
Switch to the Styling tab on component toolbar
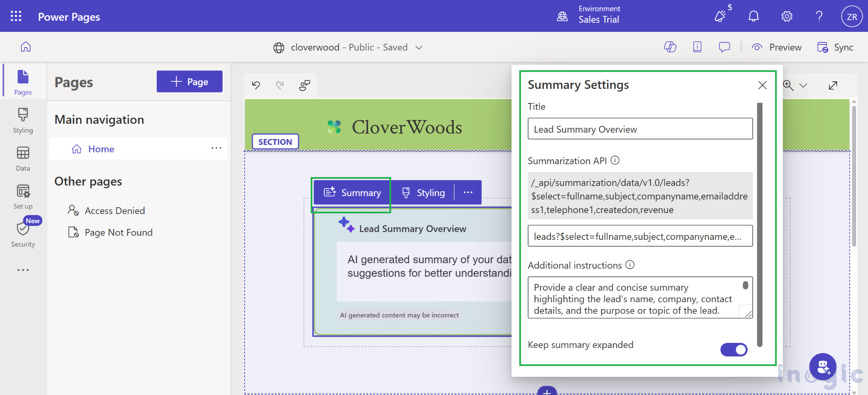(x=423, y=192)
